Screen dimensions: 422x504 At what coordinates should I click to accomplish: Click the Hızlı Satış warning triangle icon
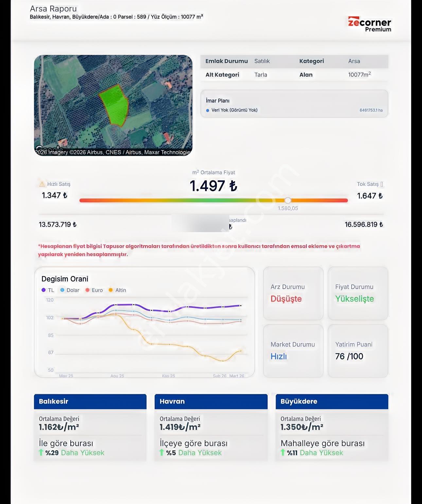[x=42, y=184]
